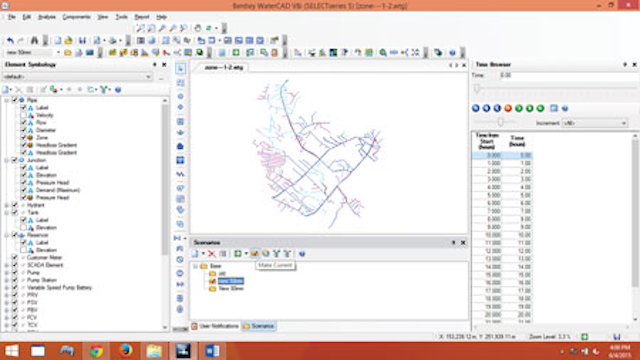Expand the Hydrant tree node

(7, 205)
